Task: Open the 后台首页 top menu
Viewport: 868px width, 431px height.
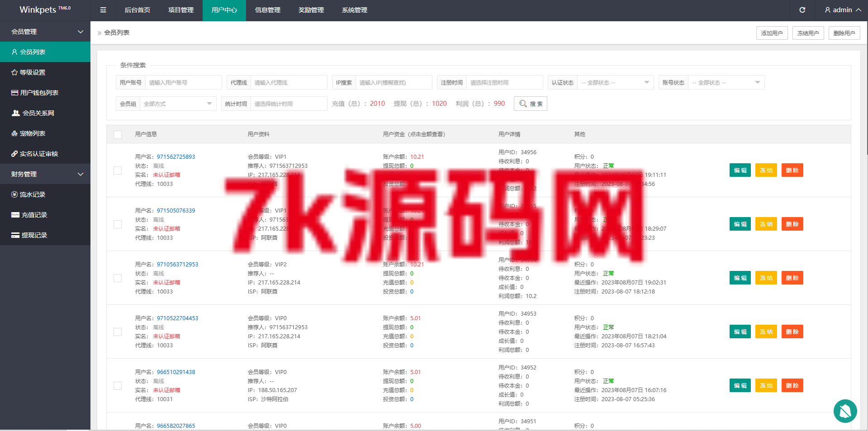Action: coord(138,10)
